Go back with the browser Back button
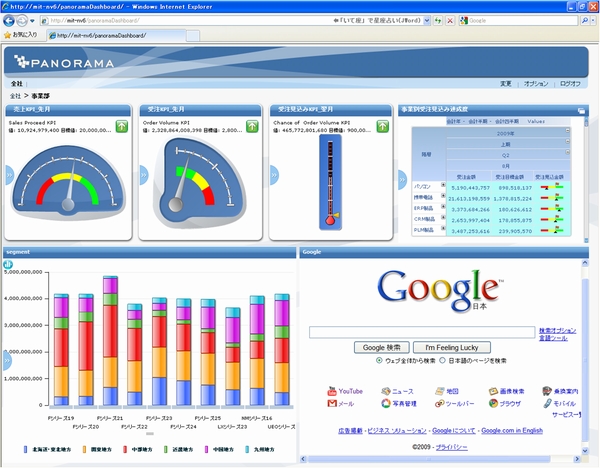 [x=9, y=21]
